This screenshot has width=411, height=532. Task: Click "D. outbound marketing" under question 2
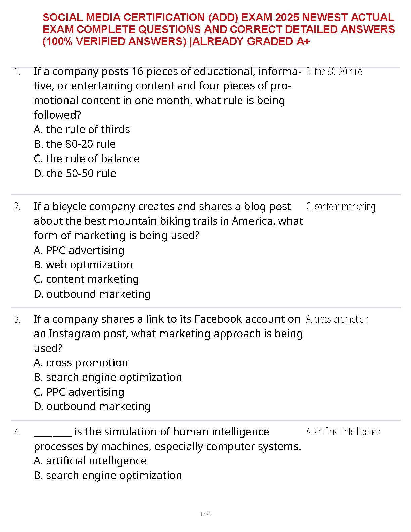pos(92,294)
